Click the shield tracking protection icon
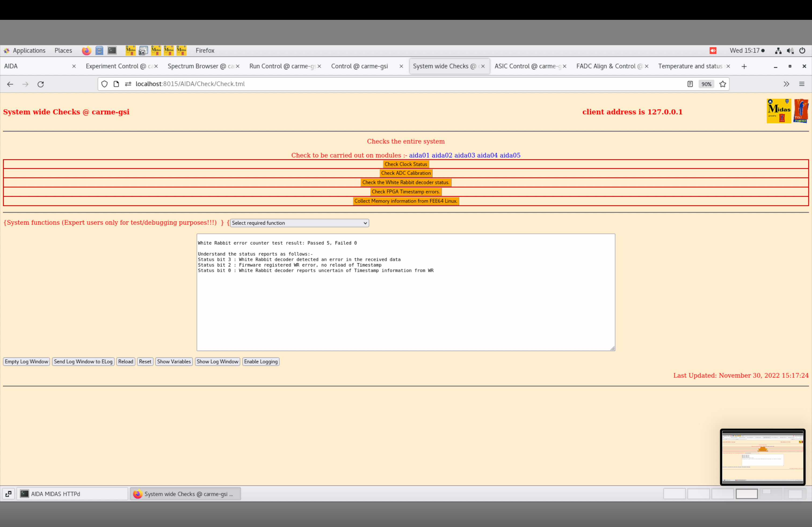 (x=104, y=84)
